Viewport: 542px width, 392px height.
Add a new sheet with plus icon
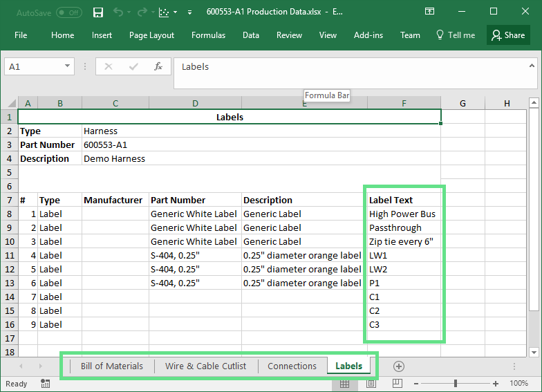398,366
